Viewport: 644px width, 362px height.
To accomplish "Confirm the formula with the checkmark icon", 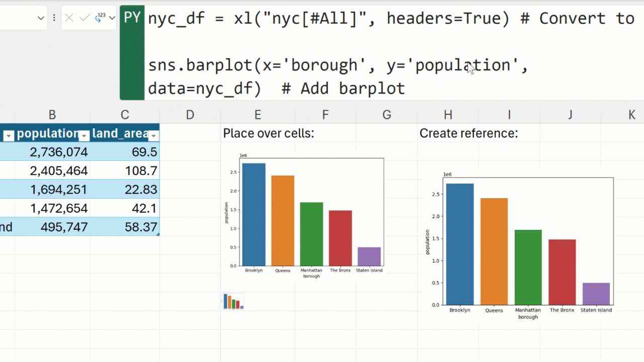I will tap(85, 18).
